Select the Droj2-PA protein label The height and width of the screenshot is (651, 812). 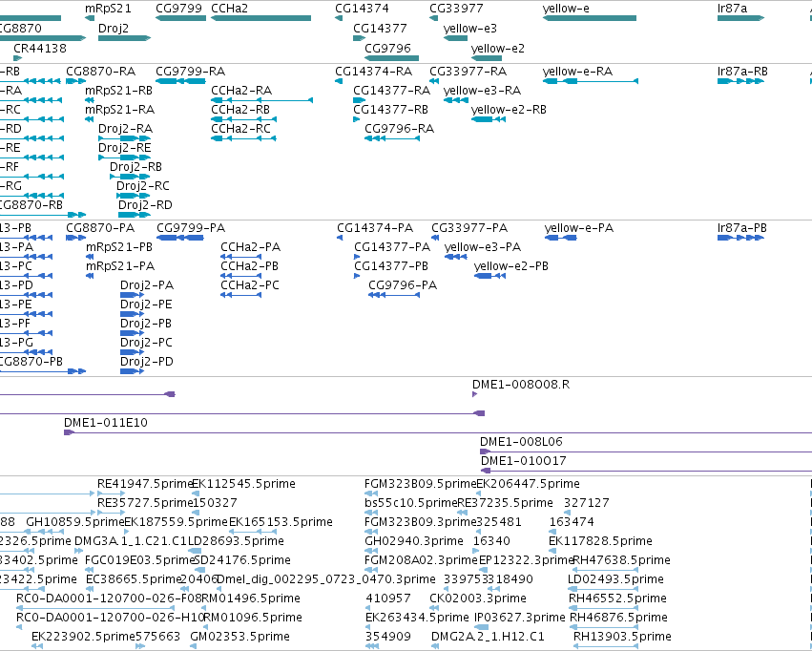(147, 284)
